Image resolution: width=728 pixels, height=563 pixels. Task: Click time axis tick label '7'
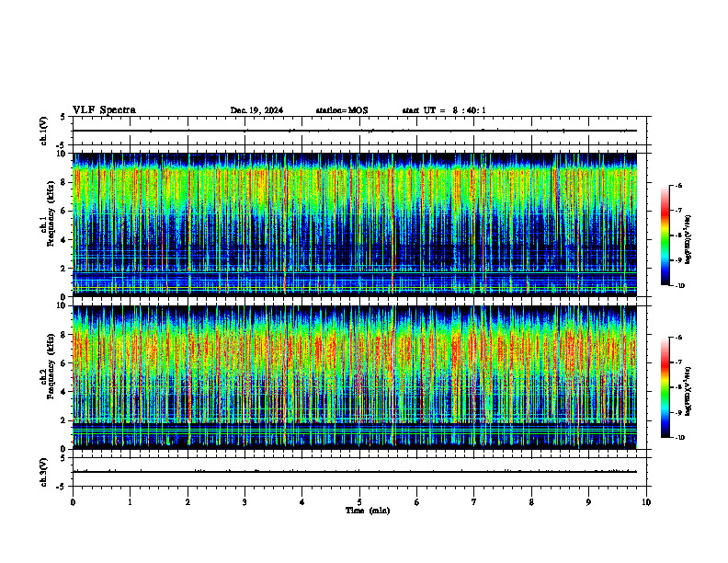[474, 502]
